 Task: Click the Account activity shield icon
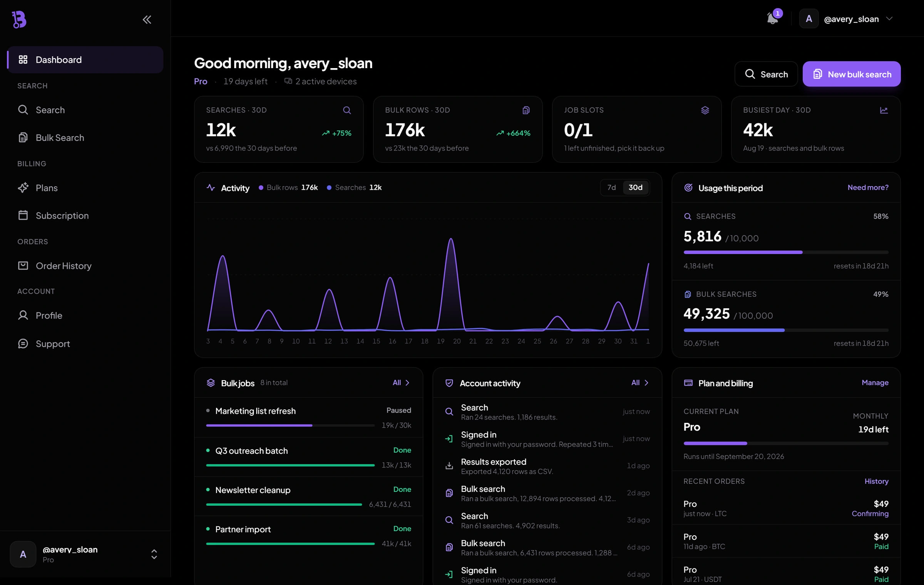pyautogui.click(x=449, y=383)
